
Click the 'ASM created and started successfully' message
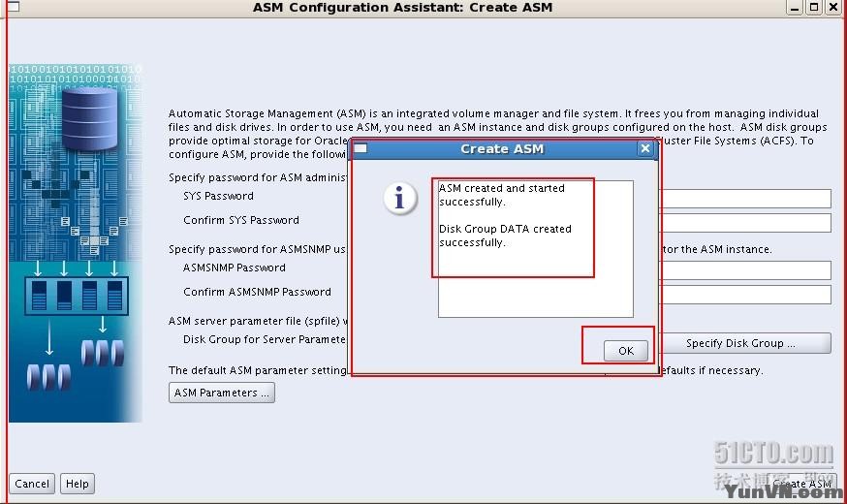coord(502,195)
